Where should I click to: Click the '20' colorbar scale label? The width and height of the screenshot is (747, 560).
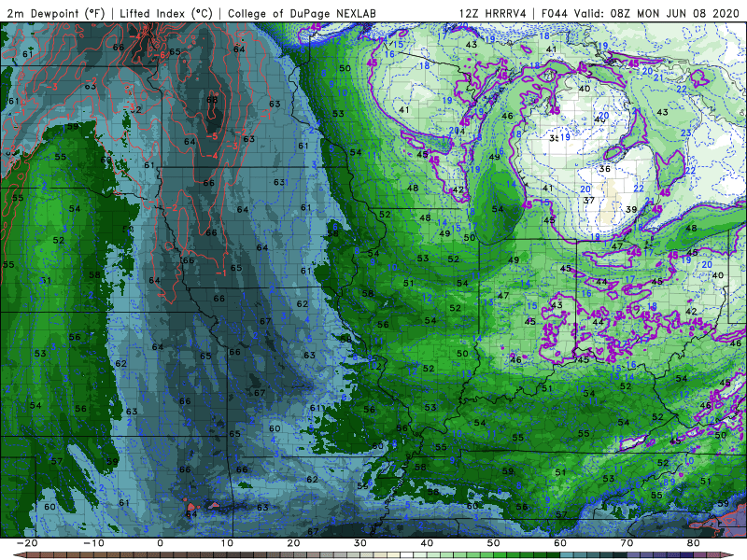click(293, 543)
